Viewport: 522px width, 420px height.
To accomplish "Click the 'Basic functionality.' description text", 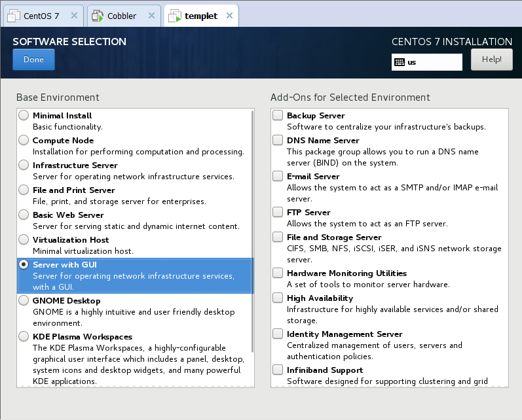I will click(67, 127).
